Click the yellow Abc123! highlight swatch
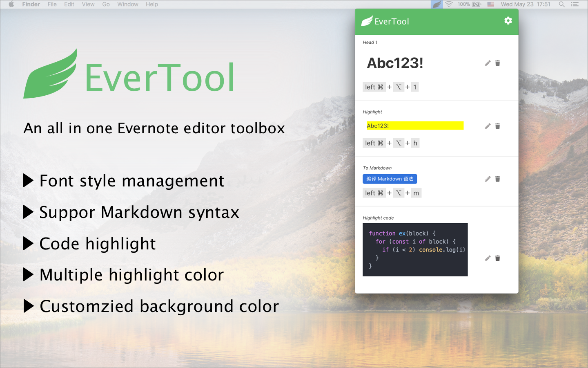This screenshot has height=368, width=588. coord(415,126)
